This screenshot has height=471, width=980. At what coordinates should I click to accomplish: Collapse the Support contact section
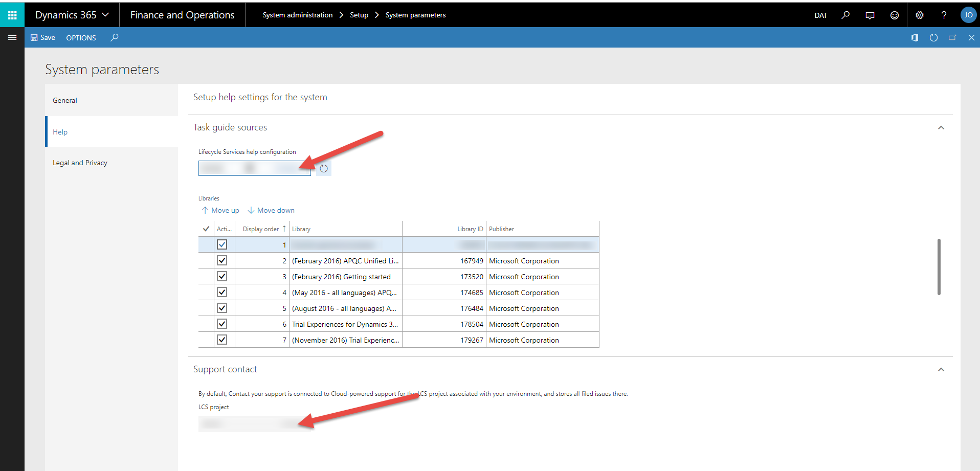pos(941,370)
